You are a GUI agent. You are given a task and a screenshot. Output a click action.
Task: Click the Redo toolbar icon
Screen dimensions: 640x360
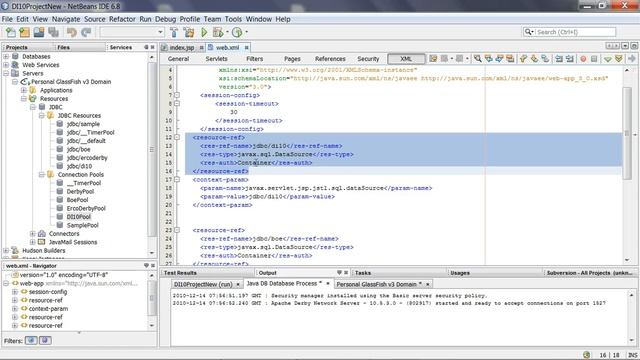coord(86,32)
